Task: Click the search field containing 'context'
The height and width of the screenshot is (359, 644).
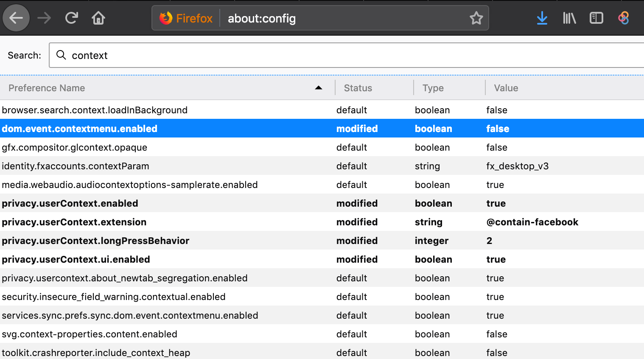Action: click(x=347, y=55)
